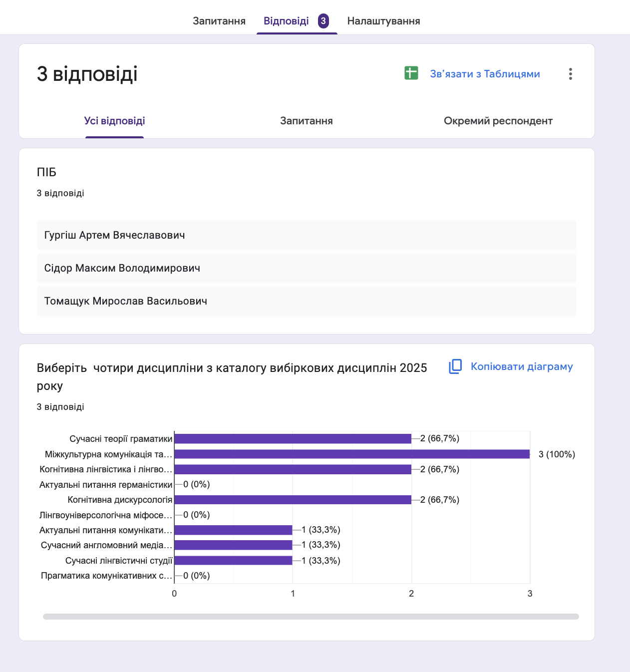The height and width of the screenshot is (672, 630).
Task: Click the Зв'язати з Таблицями link
Action: coord(485,74)
